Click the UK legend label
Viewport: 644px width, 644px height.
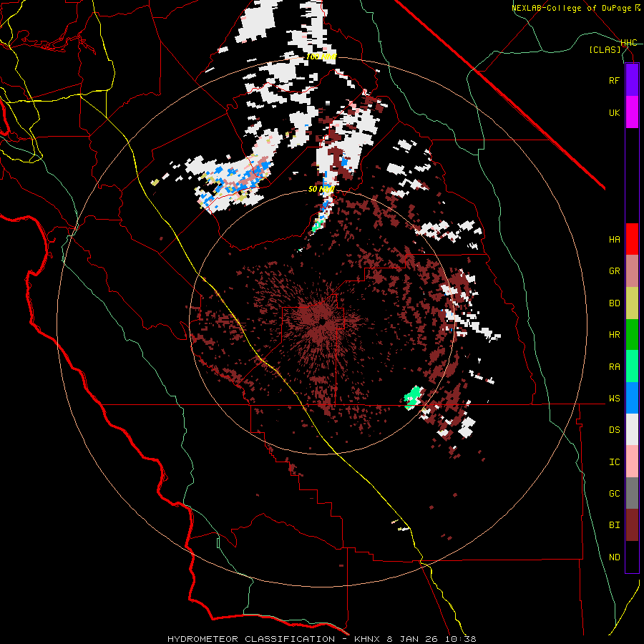pyautogui.click(x=614, y=112)
